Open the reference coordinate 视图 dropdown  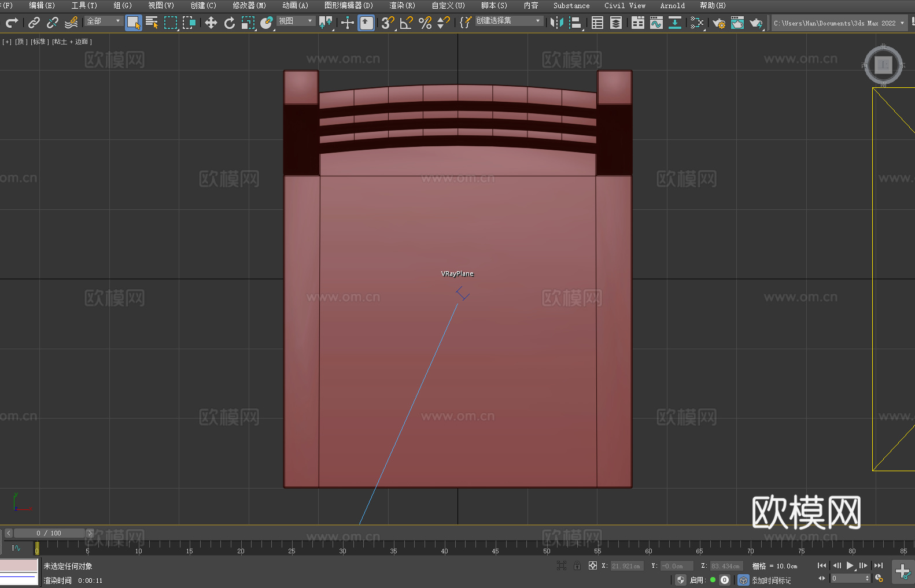[x=296, y=21]
